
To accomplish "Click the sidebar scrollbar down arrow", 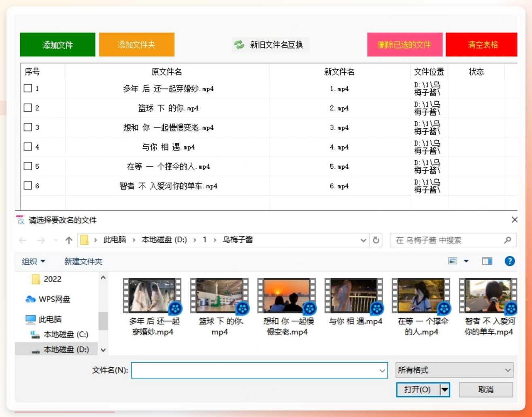I will 103,350.
